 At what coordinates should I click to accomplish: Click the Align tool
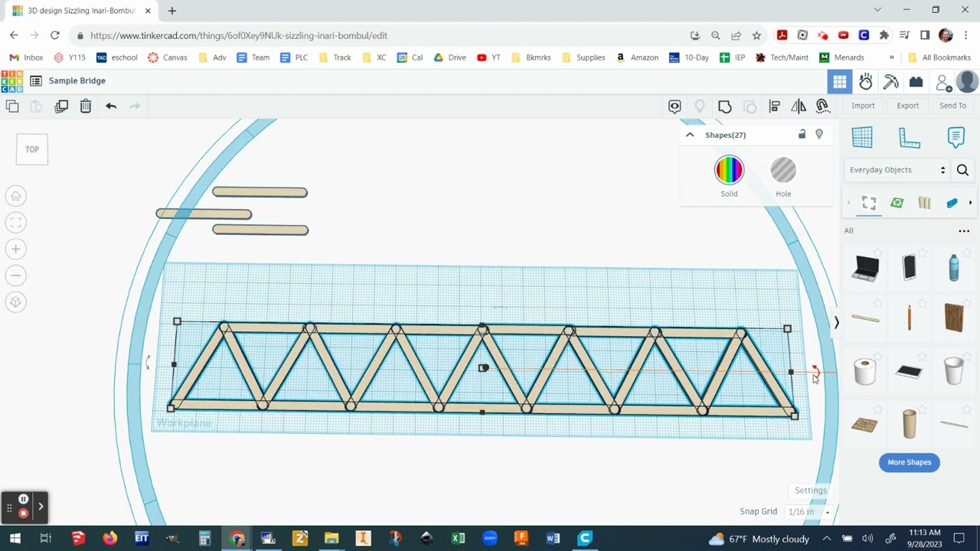point(774,106)
